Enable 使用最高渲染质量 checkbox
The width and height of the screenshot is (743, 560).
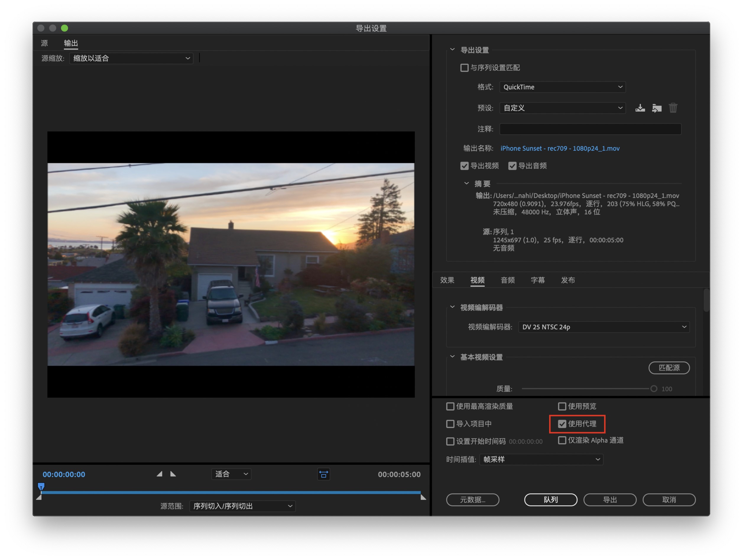pyautogui.click(x=450, y=406)
